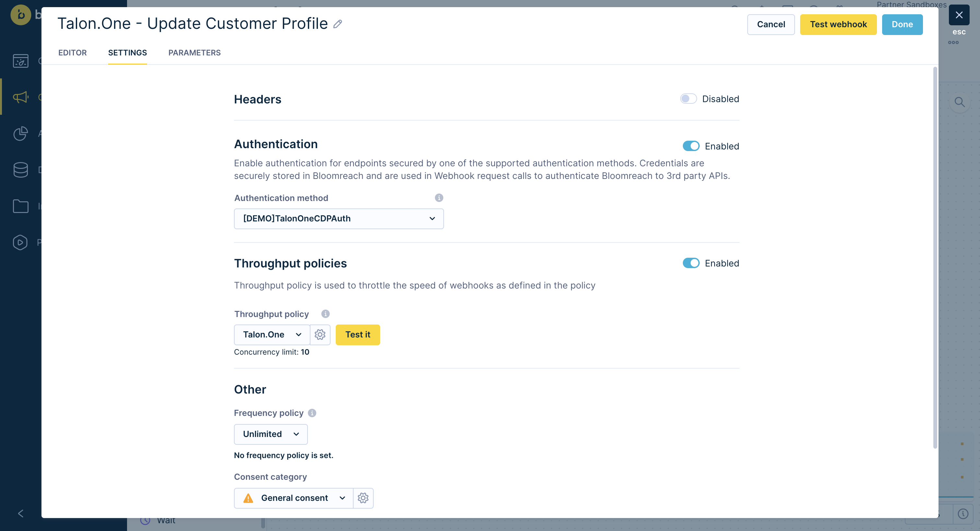Click the Authentication method info icon

click(438, 197)
